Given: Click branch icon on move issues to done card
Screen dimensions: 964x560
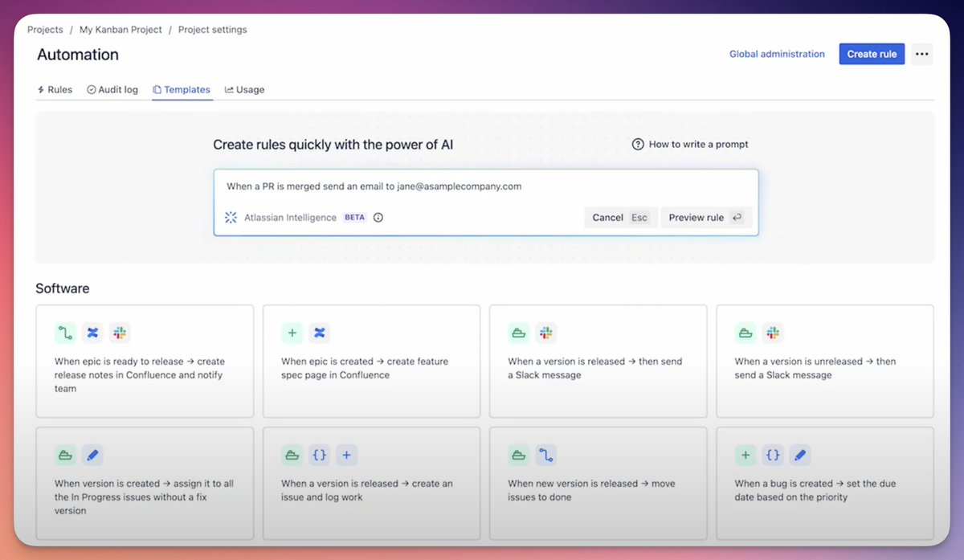Looking at the screenshot, I should (x=545, y=456).
